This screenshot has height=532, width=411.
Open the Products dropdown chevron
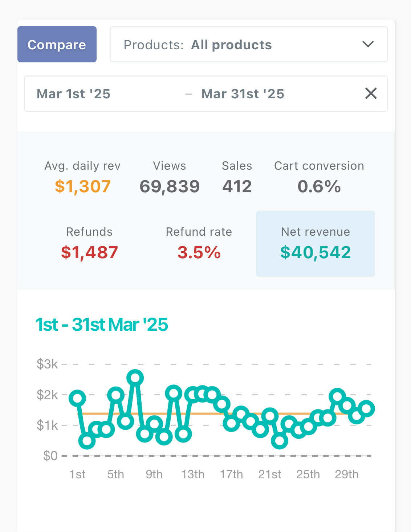(368, 44)
